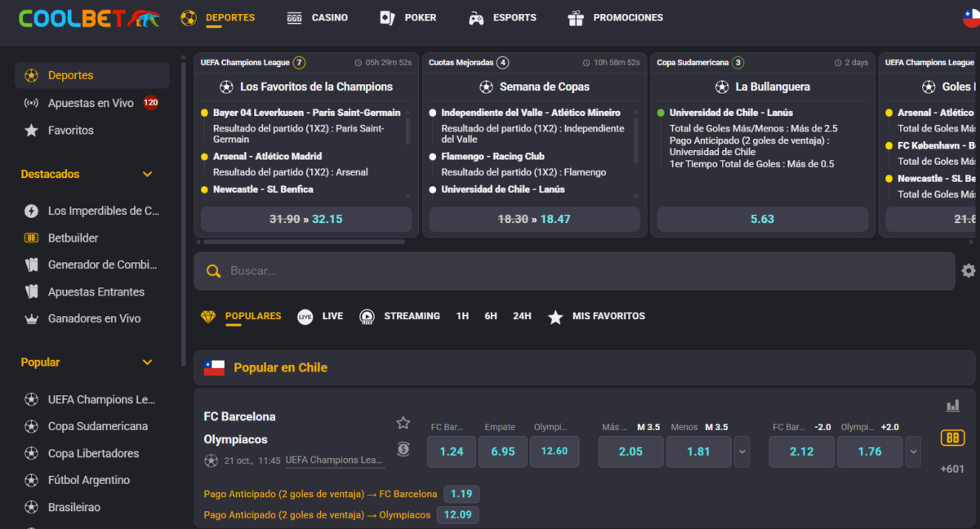Click the Chile flag language selector
Image resolution: width=980 pixels, height=529 pixels.
coord(971,18)
